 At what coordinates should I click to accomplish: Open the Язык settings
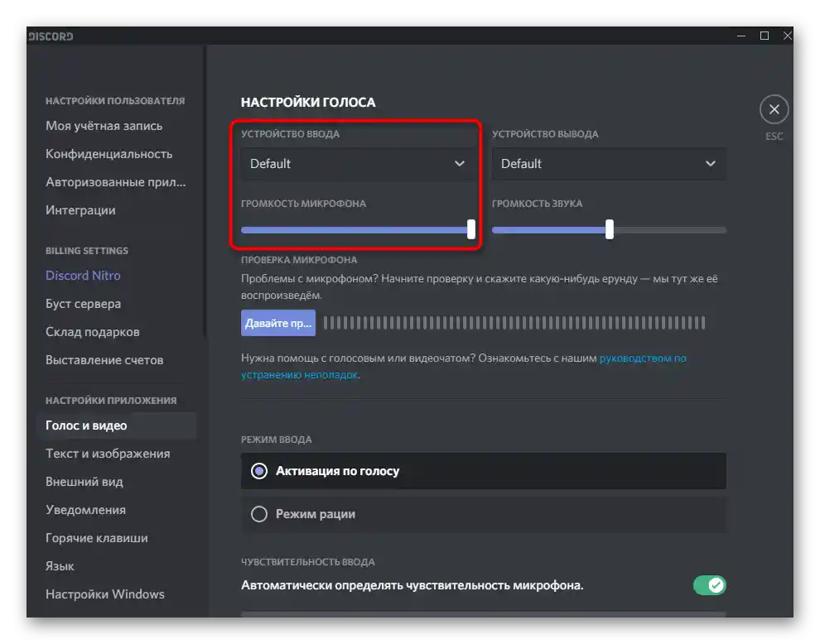coord(60,567)
